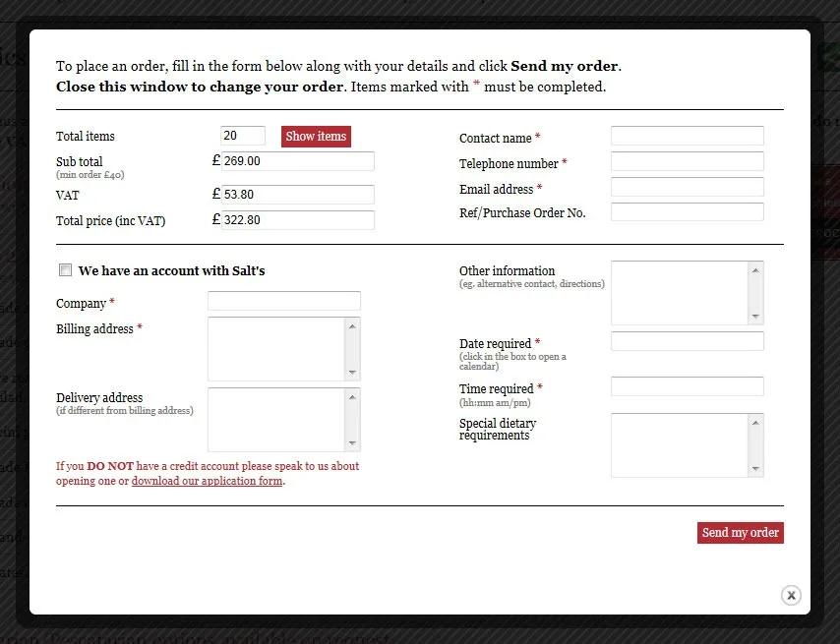Viewport: 840px width, 644px height.
Task: Open the calendar via Date required box
Action: click(687, 342)
